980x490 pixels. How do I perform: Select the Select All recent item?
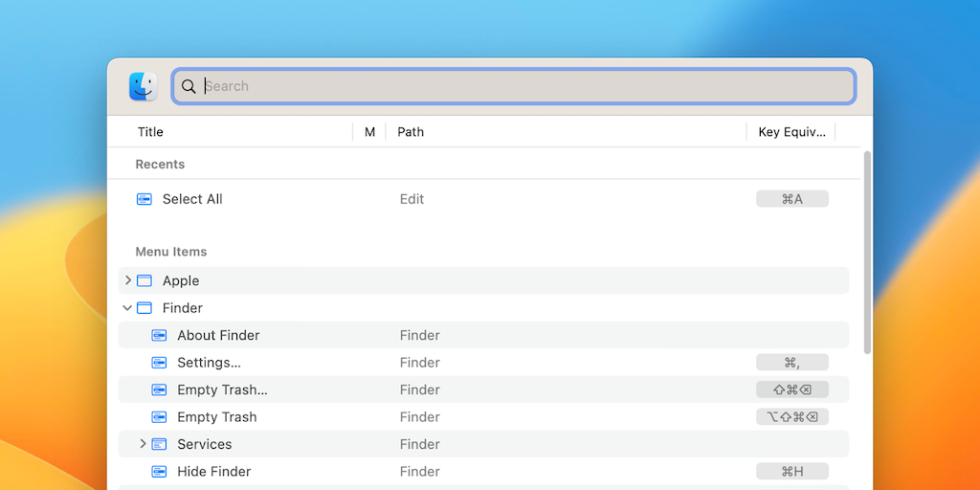pyautogui.click(x=192, y=199)
